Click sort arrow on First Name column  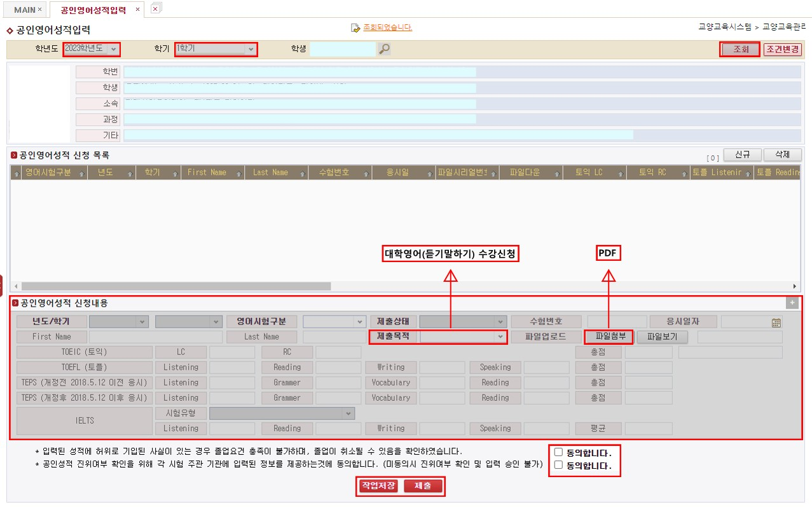[x=238, y=173]
